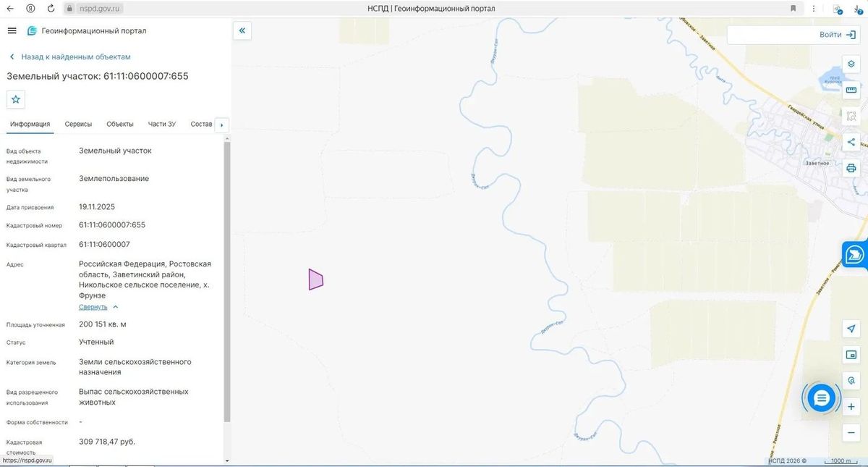Click the nspd.gov.ru address bar
This screenshot has height=467, width=868.
coord(93,8)
